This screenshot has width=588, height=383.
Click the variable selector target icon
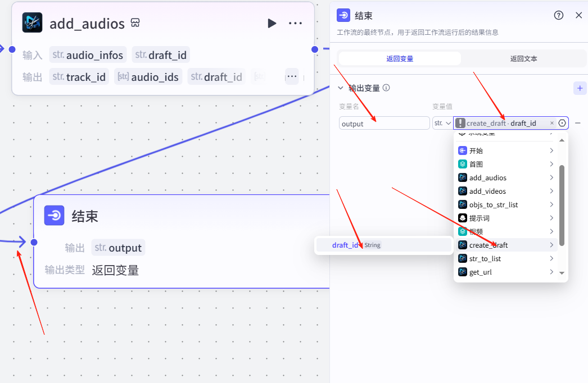[x=562, y=123]
